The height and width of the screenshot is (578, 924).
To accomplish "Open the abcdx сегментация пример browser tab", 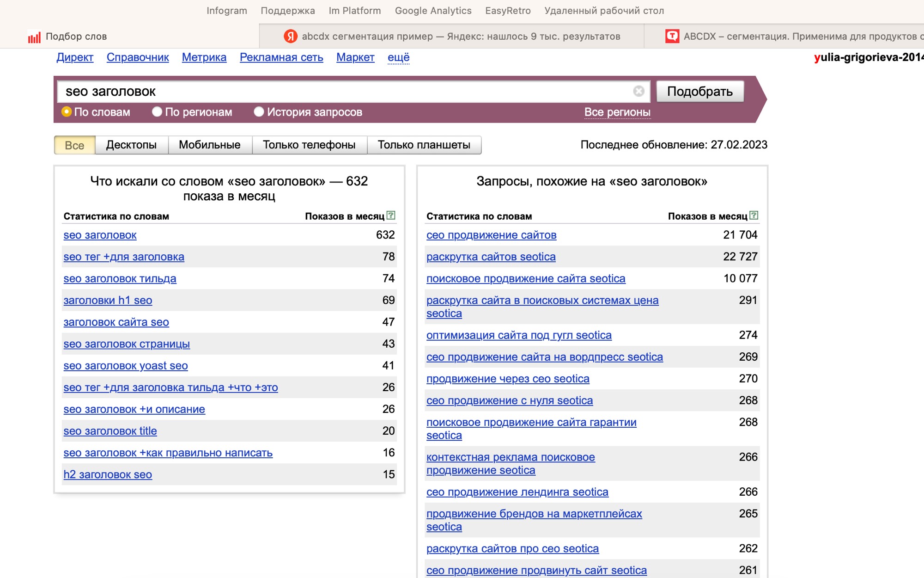I will tap(452, 36).
